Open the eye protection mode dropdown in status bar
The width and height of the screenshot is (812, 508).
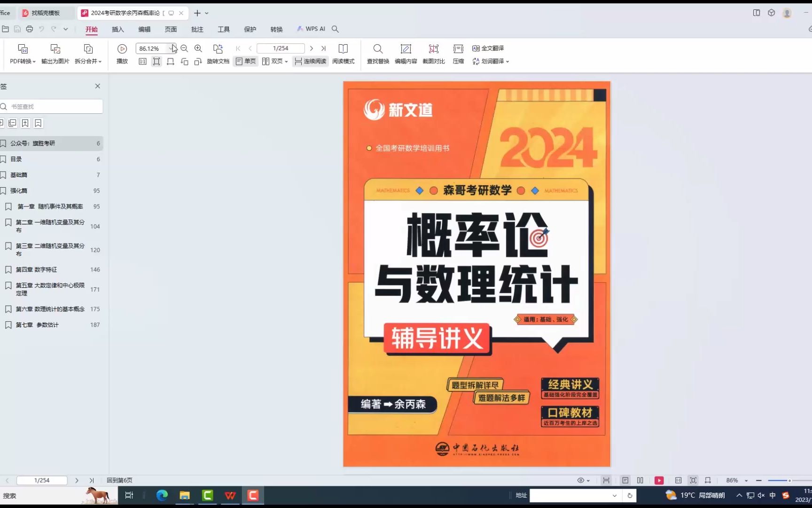tap(583, 480)
